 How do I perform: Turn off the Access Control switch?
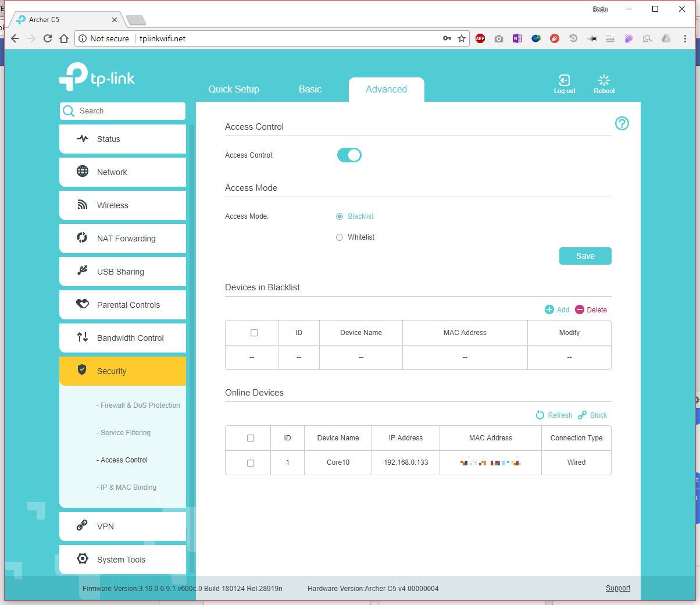point(349,155)
